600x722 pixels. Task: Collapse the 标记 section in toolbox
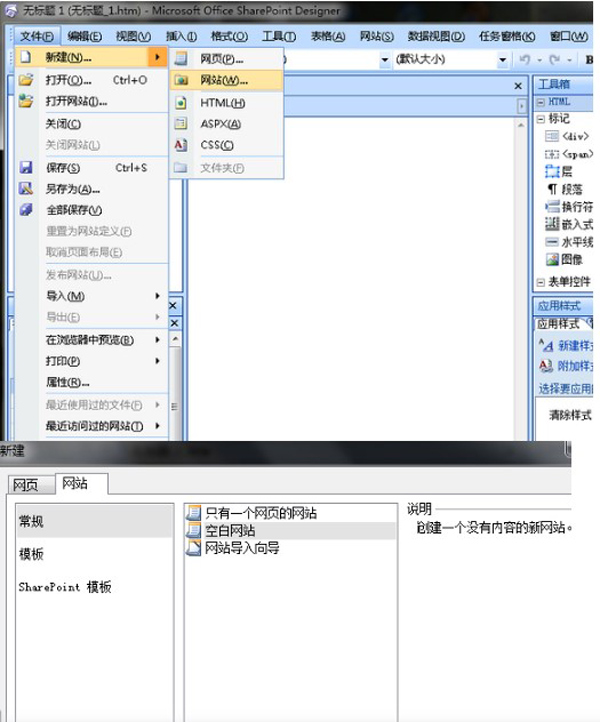[x=541, y=118]
